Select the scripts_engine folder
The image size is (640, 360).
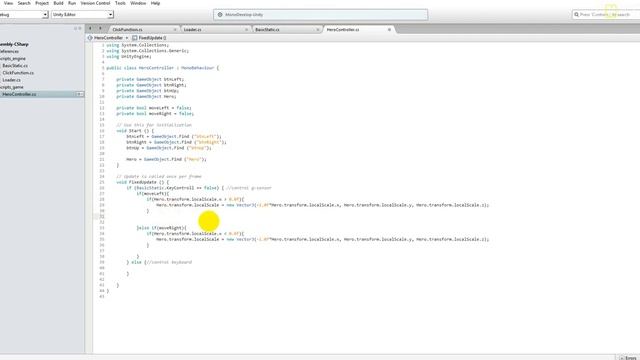(x=13, y=59)
